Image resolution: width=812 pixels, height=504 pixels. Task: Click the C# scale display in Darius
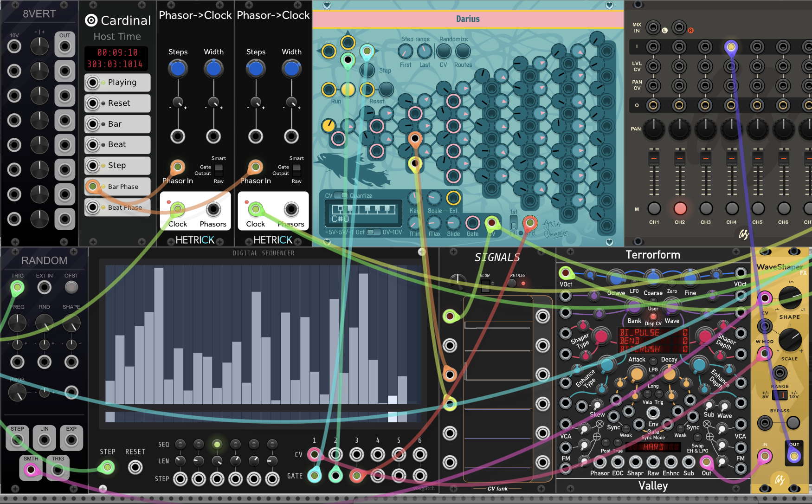(x=363, y=214)
